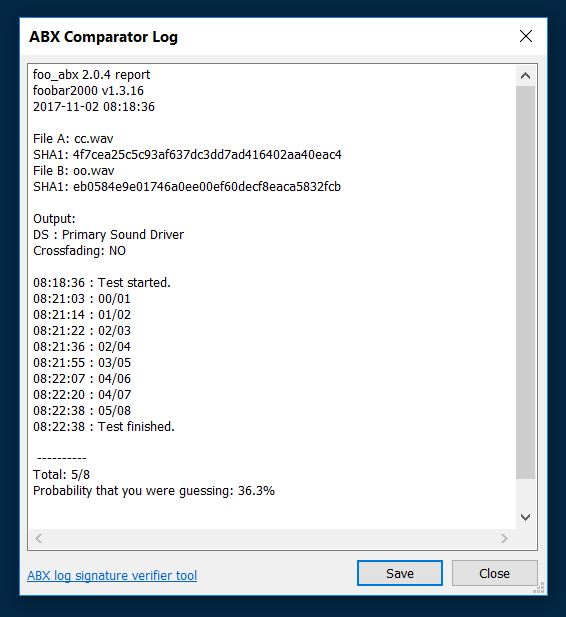Click the horizontal scrollbar left arrow
The height and width of the screenshot is (617, 566).
[39, 538]
